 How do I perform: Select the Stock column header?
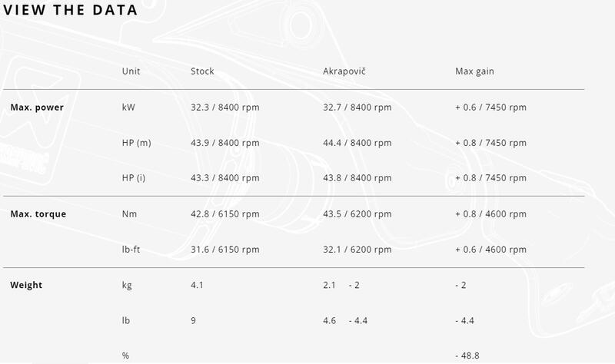click(202, 71)
